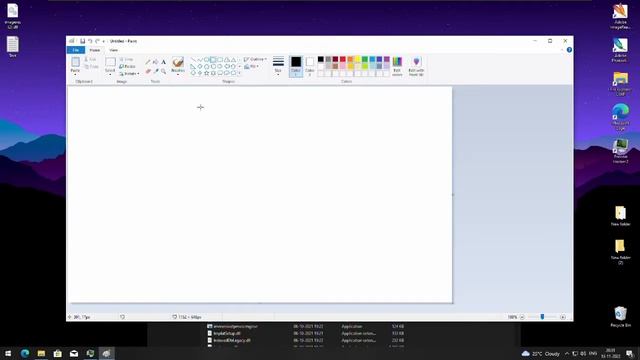Choose the green color swatch
The width and height of the screenshot is (640, 360).
[365, 60]
